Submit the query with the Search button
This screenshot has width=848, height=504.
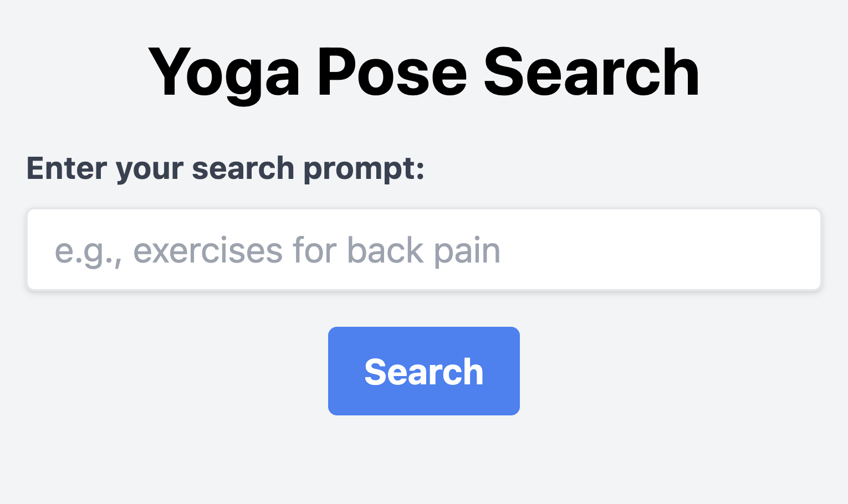click(x=423, y=371)
